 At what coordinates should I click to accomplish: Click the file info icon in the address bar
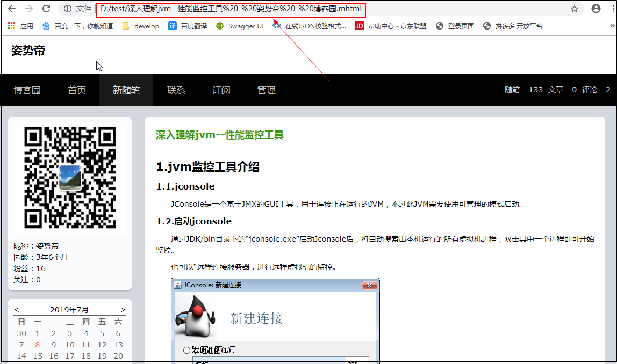[68, 9]
